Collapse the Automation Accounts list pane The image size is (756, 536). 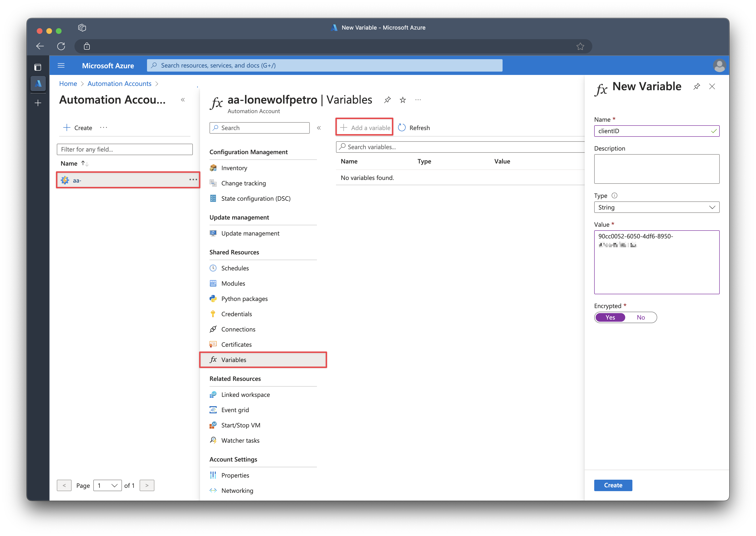[x=183, y=100]
